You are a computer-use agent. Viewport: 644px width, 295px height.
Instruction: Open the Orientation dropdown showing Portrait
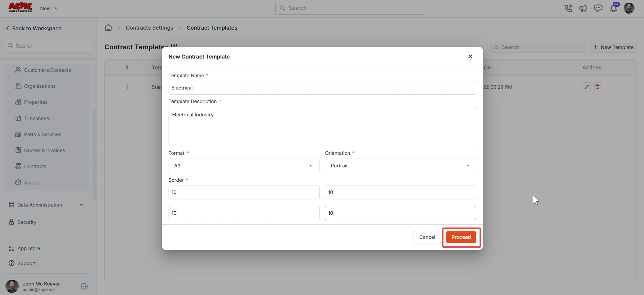pyautogui.click(x=400, y=166)
